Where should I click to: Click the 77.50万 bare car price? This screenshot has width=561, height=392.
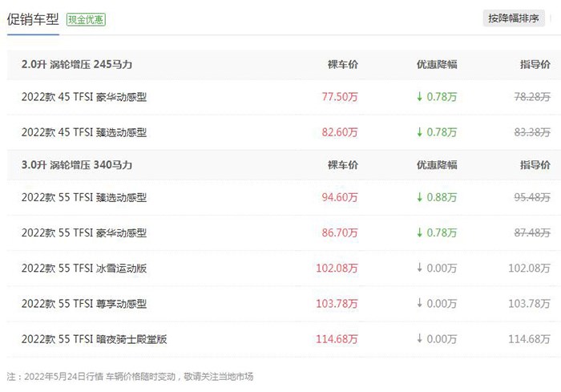(x=340, y=97)
